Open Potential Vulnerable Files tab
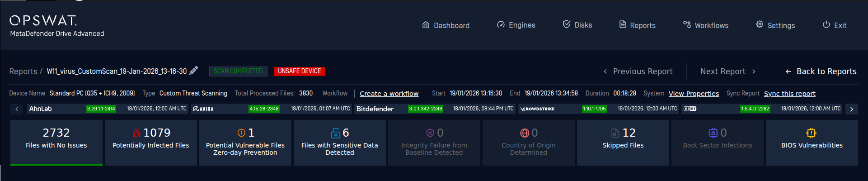The image size is (868, 181). pyautogui.click(x=245, y=143)
